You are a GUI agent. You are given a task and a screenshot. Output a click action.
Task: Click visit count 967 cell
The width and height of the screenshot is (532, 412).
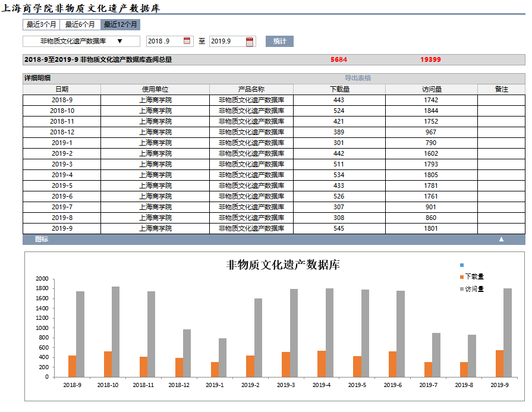click(431, 132)
